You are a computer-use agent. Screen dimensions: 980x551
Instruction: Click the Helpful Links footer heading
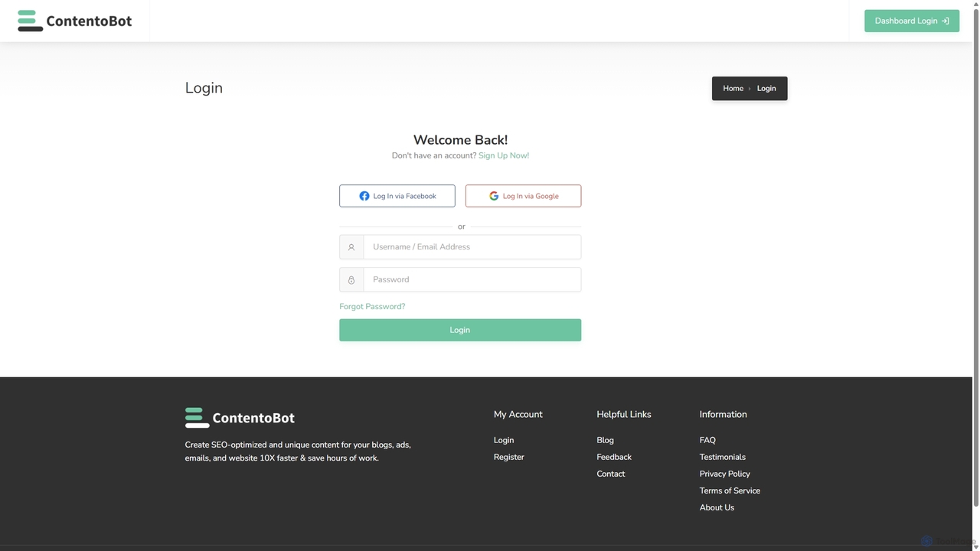pyautogui.click(x=624, y=414)
